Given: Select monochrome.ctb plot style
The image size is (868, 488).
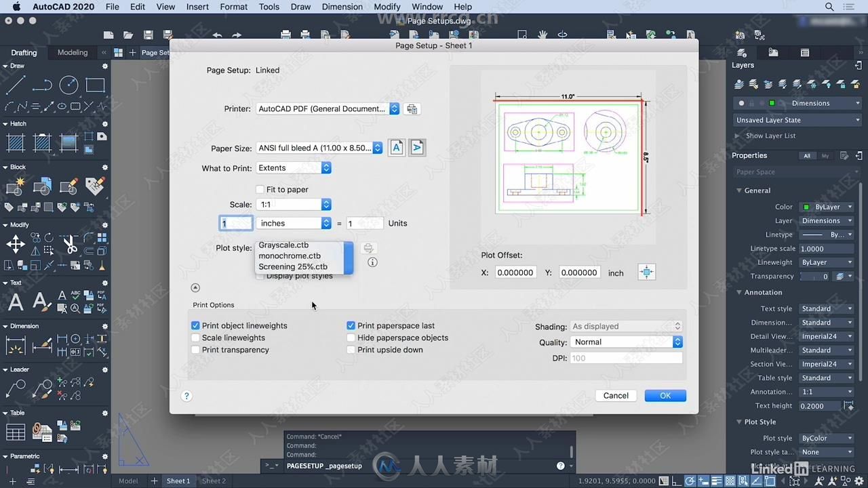Looking at the screenshot, I should [290, 256].
